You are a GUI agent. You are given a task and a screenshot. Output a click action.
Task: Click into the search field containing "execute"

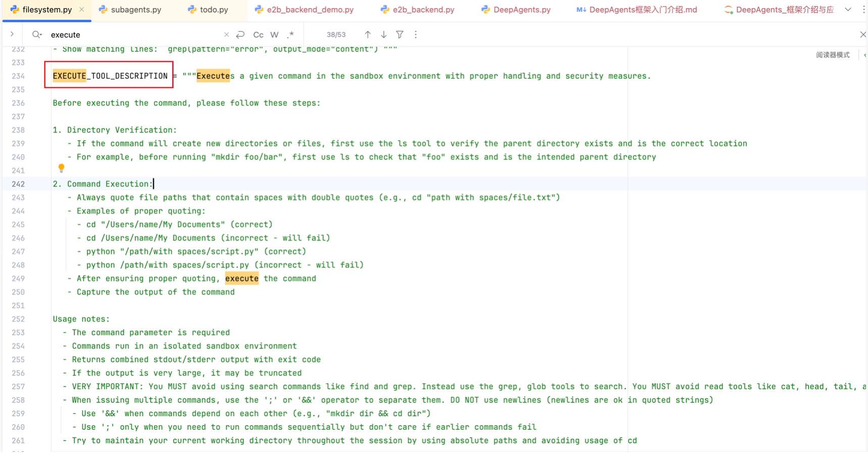point(131,35)
